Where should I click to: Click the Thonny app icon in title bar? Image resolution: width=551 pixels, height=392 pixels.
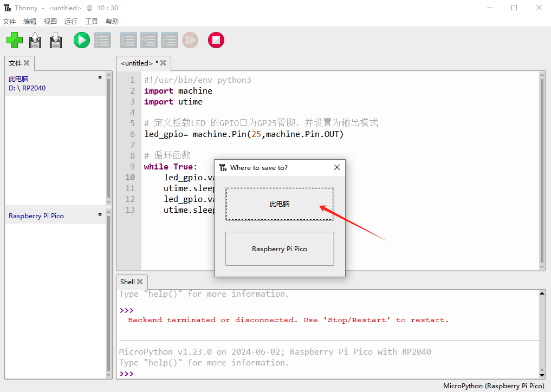point(8,8)
